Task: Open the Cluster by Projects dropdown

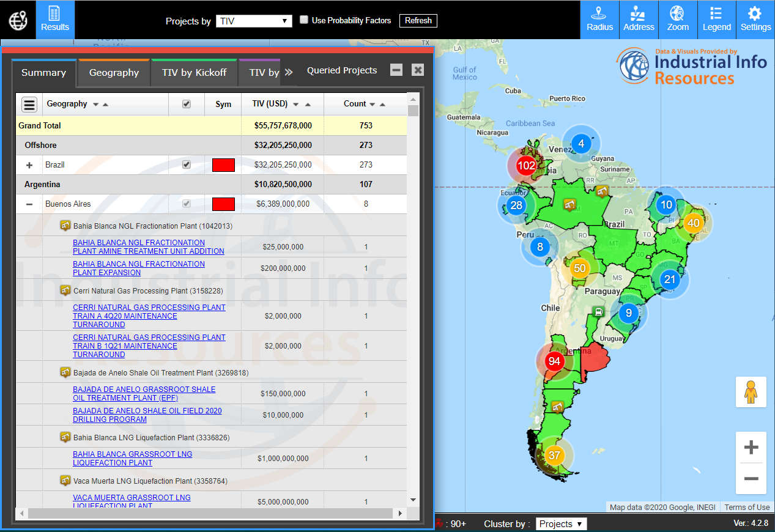Action: pyautogui.click(x=561, y=524)
